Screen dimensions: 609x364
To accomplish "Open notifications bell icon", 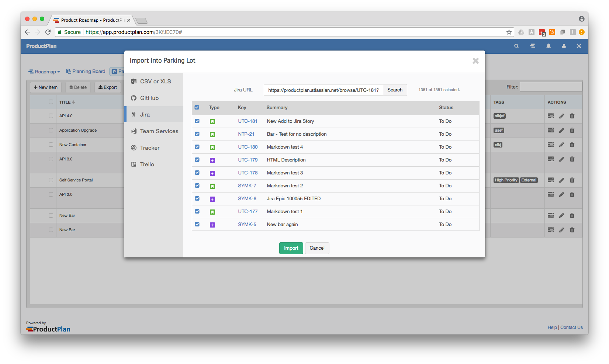I will 549,46.
